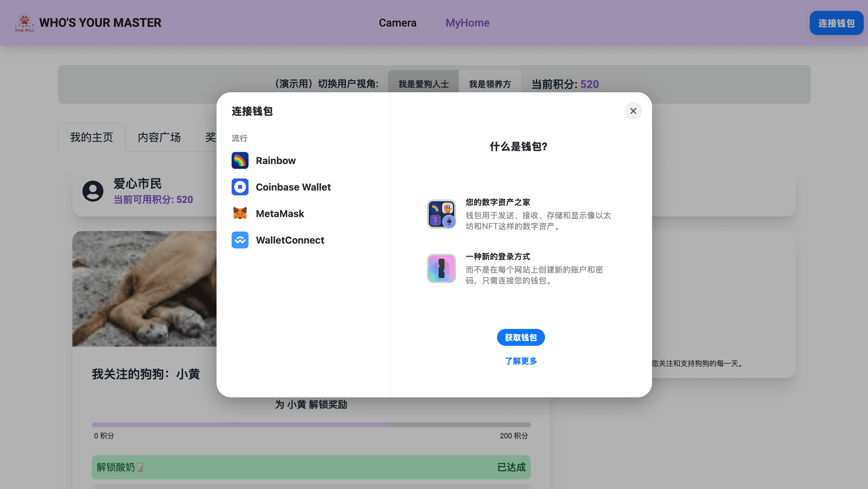Select the 我的主页 tab
868x489 pixels.
click(92, 137)
